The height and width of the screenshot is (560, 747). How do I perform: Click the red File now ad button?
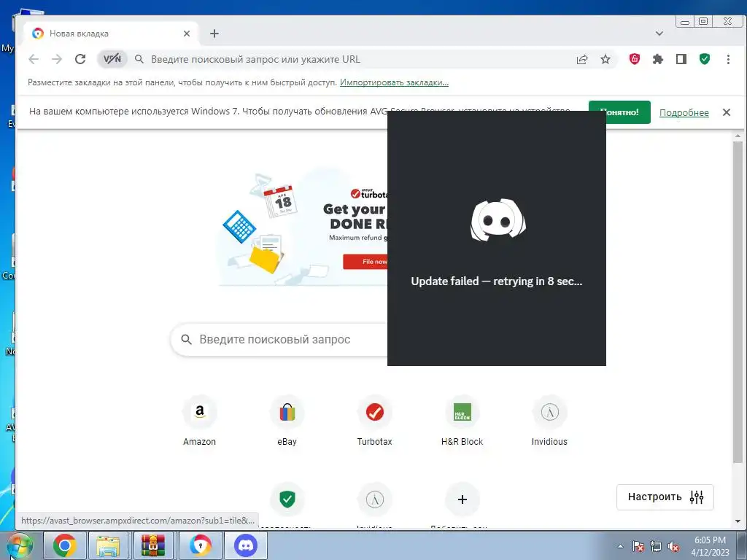coord(366,262)
